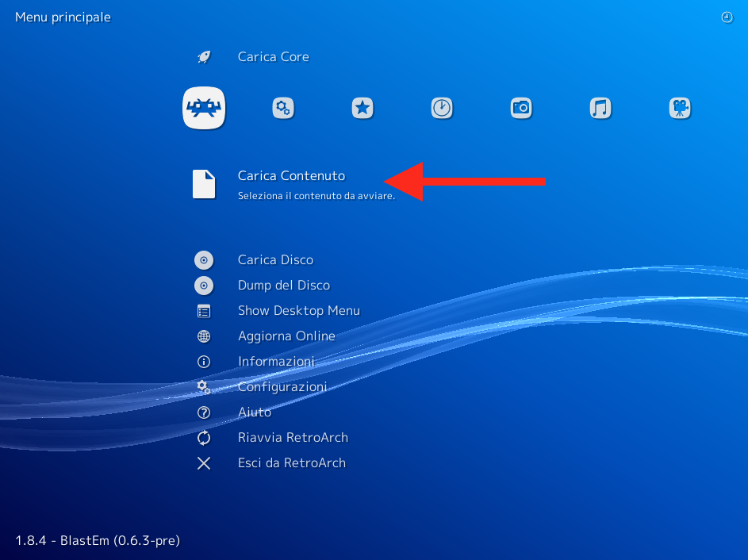Viewport: 748px width, 560px height.
Task: Open the History clock tab icon
Action: click(x=442, y=108)
